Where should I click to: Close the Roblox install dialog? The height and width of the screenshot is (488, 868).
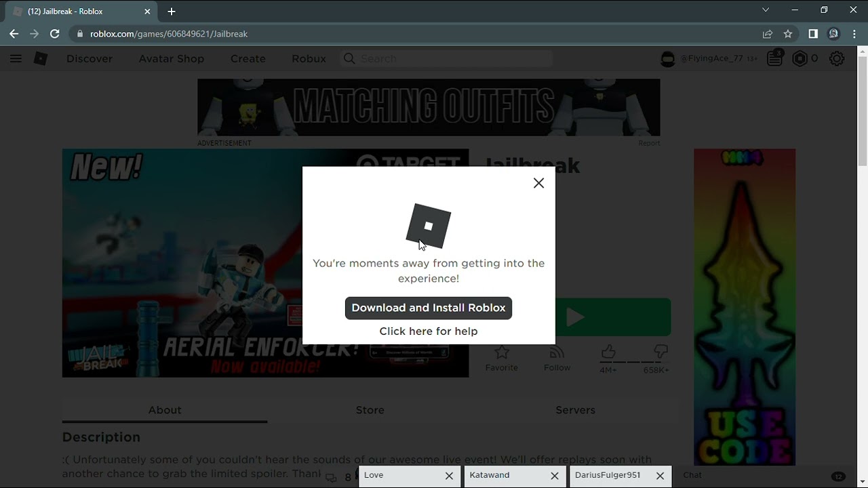538,183
